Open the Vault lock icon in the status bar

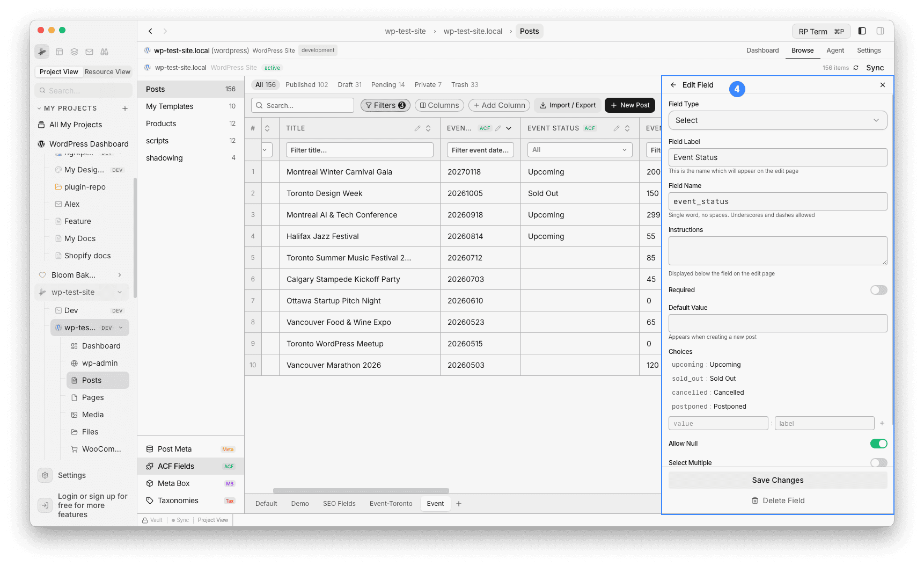145,520
